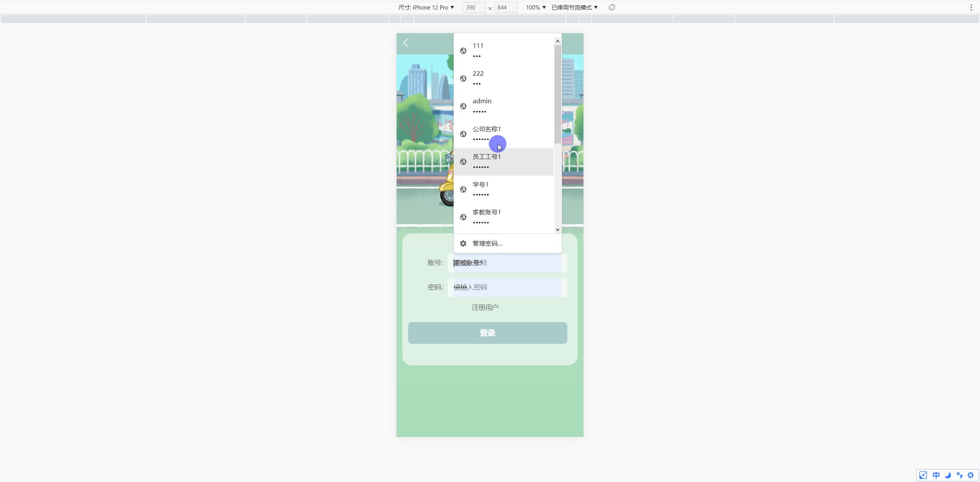Click the viewport width field showing 390
Image resolution: width=980 pixels, height=482 pixels.
point(474,7)
